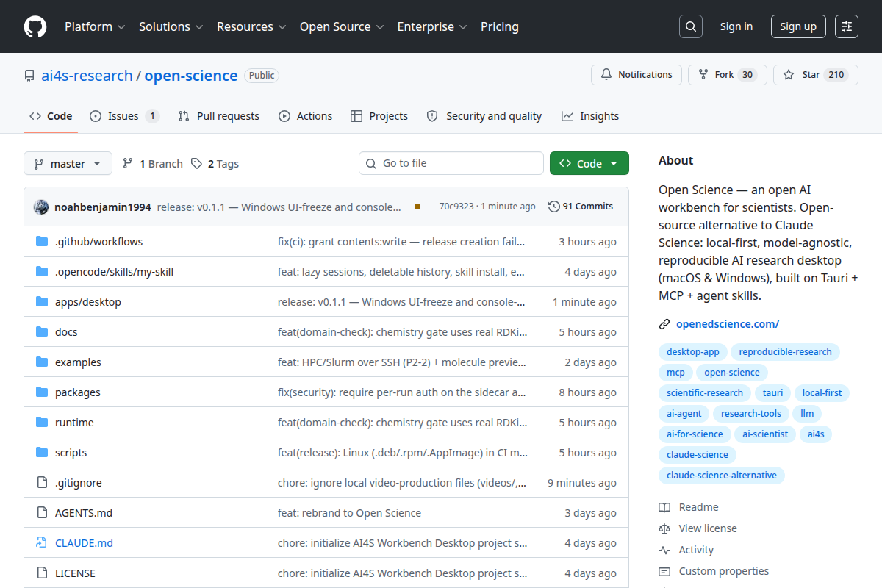Screen dimensions: 882x588
Task: Click the symlink file icon for CLAUDE.md
Action: pyautogui.click(x=42, y=543)
